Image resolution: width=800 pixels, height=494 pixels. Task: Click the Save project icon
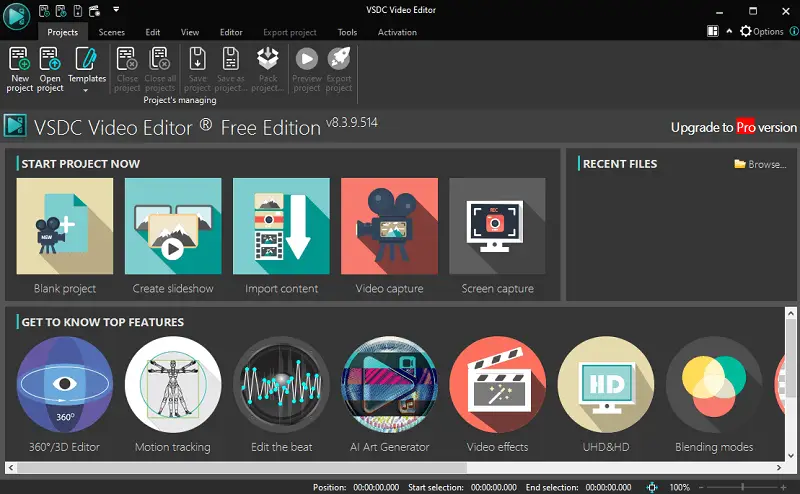pyautogui.click(x=197, y=59)
